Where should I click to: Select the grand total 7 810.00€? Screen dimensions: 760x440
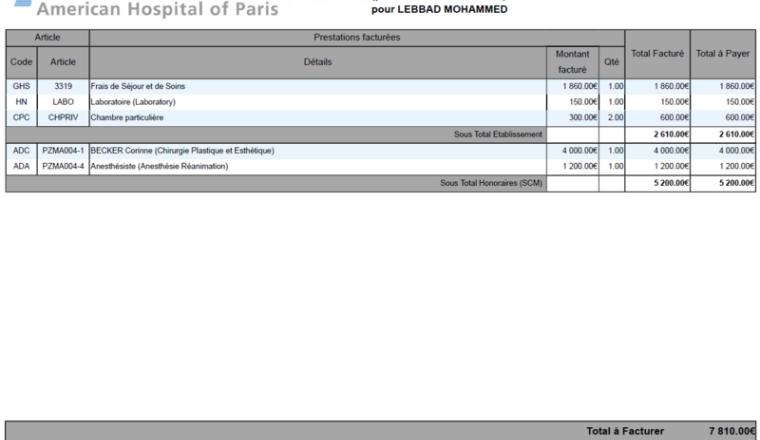(732, 431)
